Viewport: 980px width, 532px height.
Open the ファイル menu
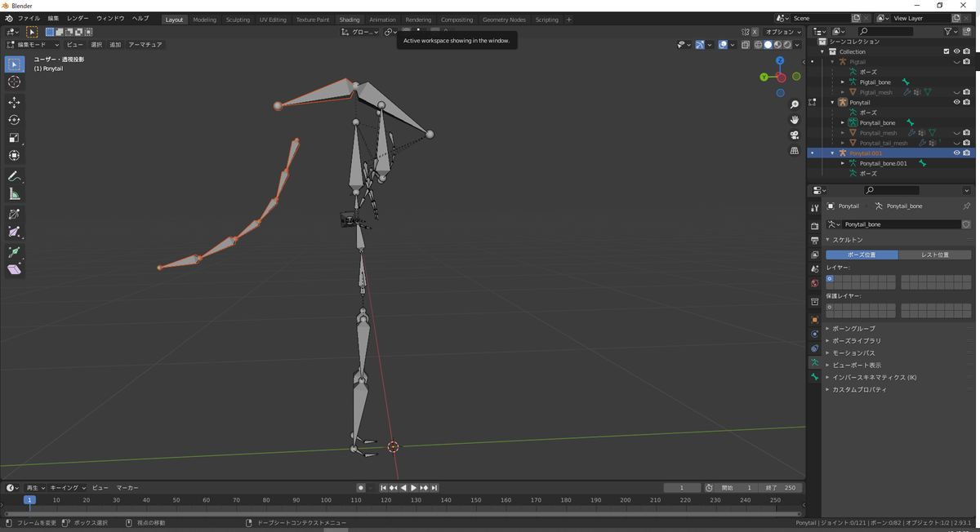pyautogui.click(x=29, y=19)
